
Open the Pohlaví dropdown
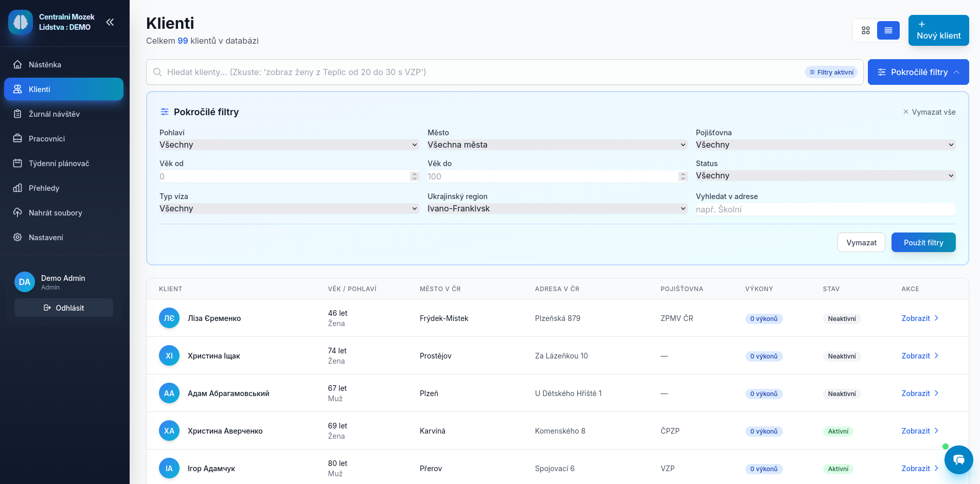(x=289, y=145)
